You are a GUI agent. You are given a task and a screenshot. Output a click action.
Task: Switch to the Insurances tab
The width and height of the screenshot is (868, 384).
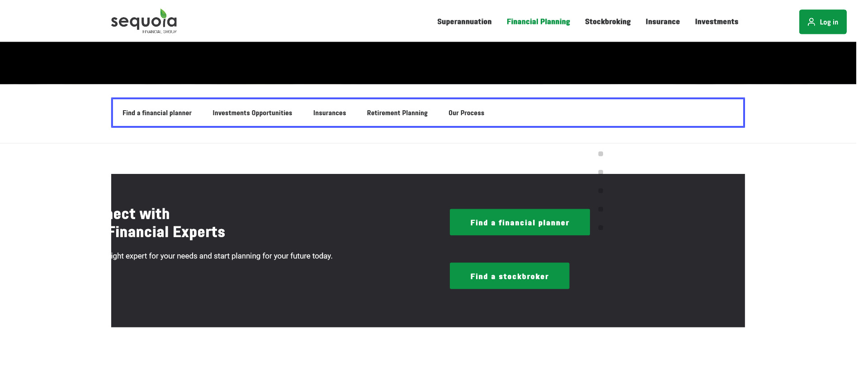click(329, 113)
